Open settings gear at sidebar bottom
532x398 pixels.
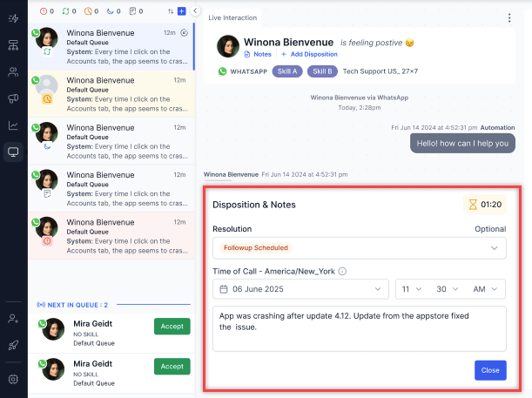point(13,379)
